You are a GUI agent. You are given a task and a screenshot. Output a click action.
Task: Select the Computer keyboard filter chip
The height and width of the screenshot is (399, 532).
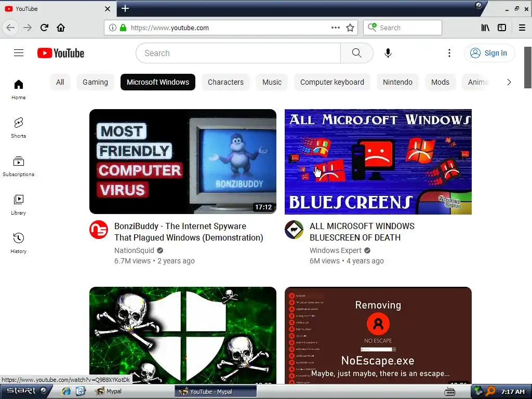pos(332,82)
